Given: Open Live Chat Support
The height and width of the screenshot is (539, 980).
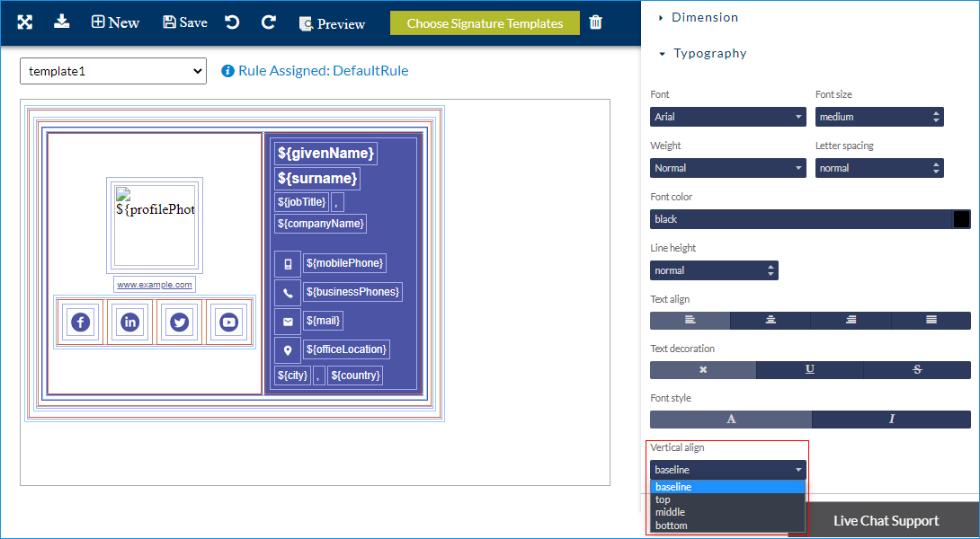Looking at the screenshot, I should coord(886,521).
